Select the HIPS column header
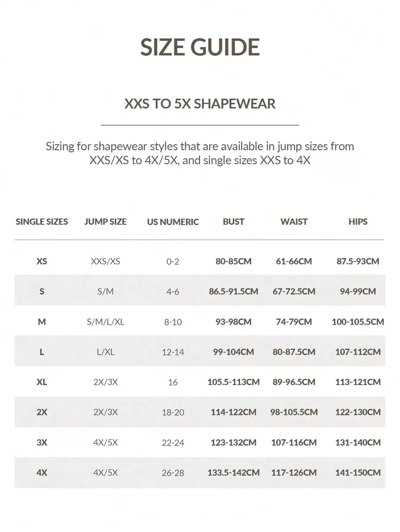The height and width of the screenshot is (532, 400). (358, 222)
